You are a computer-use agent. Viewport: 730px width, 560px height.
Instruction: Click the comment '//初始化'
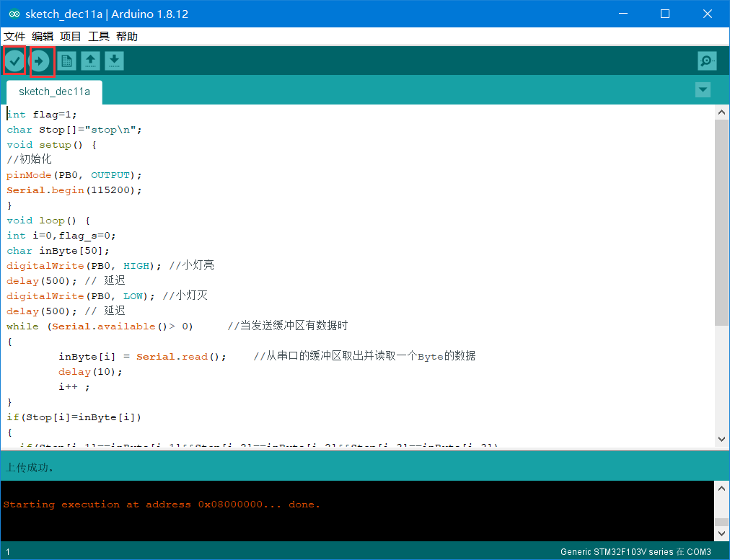29,159
